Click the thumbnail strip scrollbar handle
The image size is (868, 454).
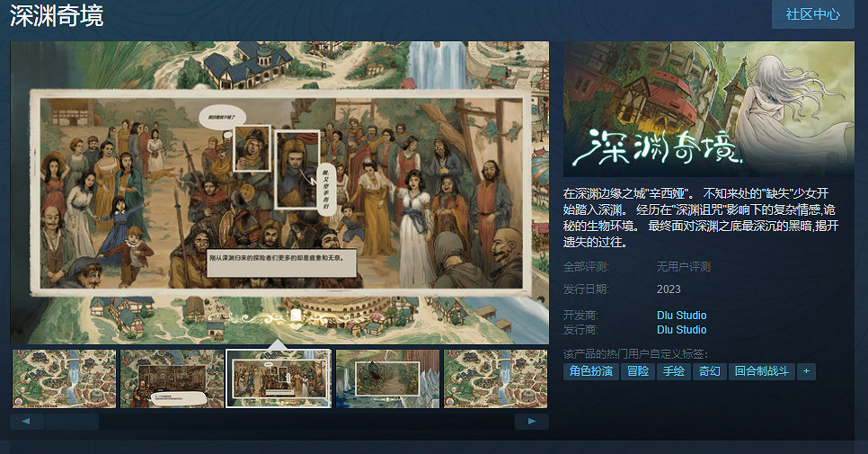71,422
